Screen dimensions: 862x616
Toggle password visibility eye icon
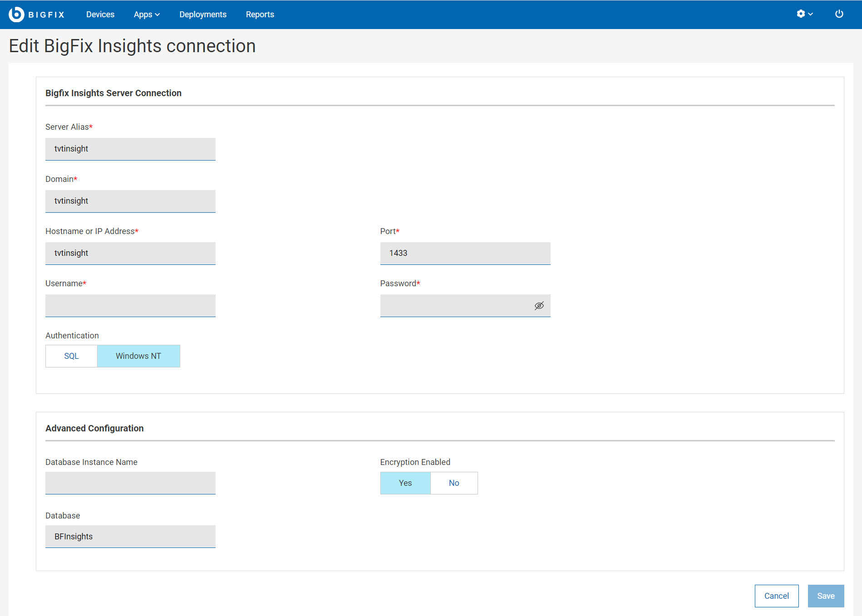pos(539,306)
